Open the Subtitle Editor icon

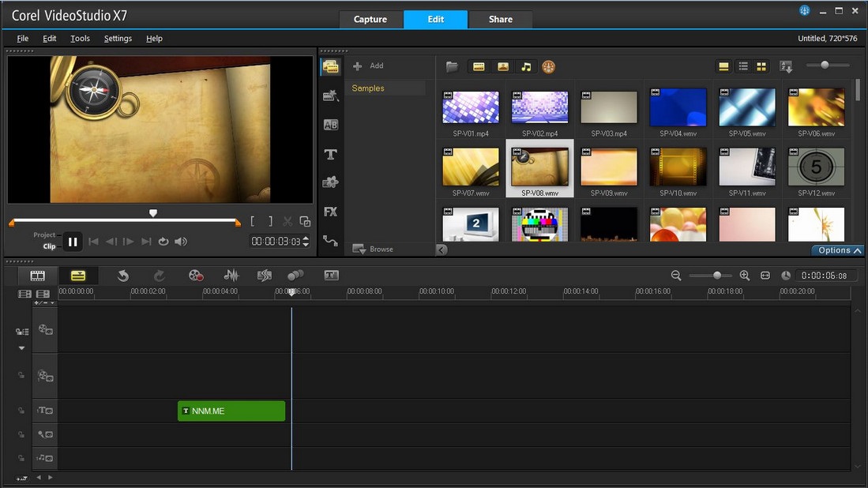point(331,275)
